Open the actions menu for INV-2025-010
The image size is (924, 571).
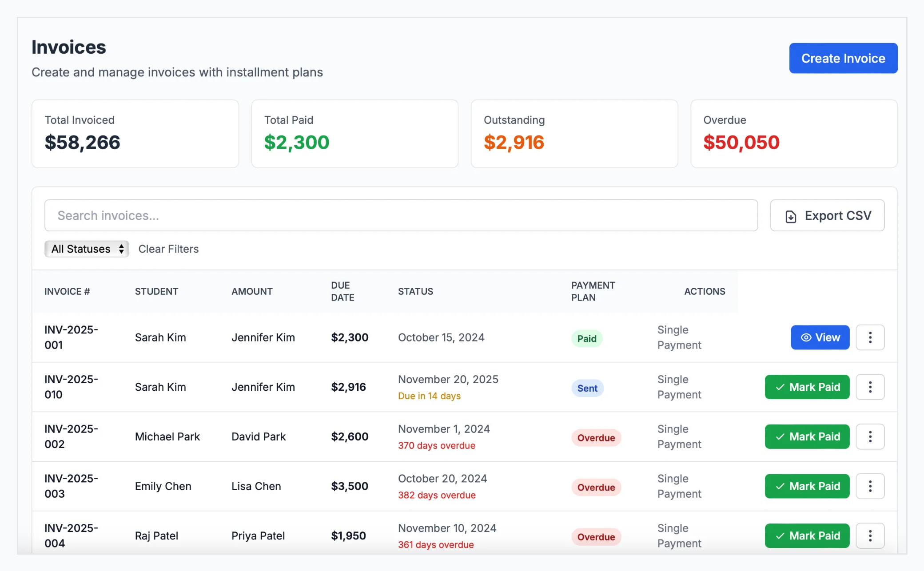point(870,387)
